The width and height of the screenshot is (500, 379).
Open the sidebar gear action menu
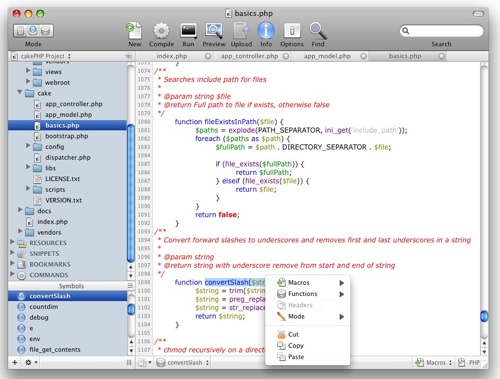[x=31, y=362]
